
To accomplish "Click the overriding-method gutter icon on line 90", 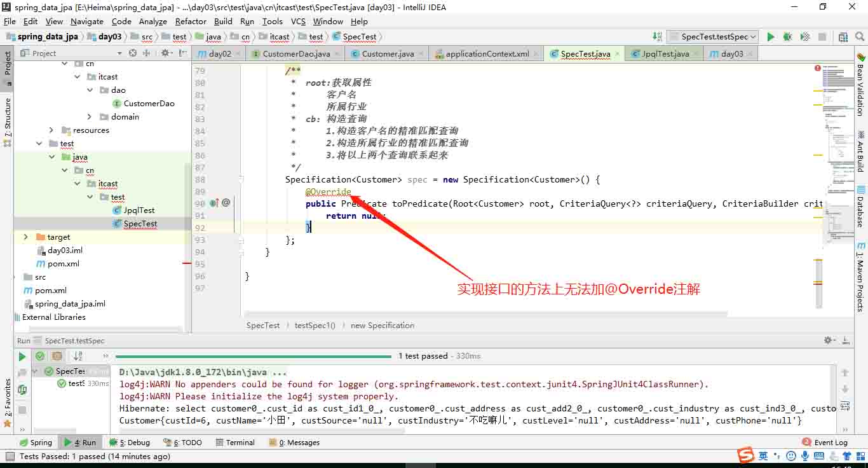I will click(214, 203).
